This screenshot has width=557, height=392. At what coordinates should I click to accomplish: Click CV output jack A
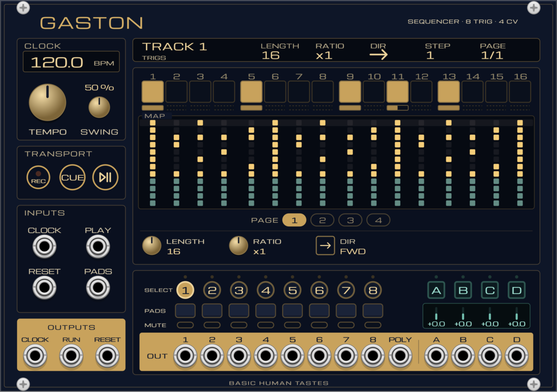tap(436, 356)
